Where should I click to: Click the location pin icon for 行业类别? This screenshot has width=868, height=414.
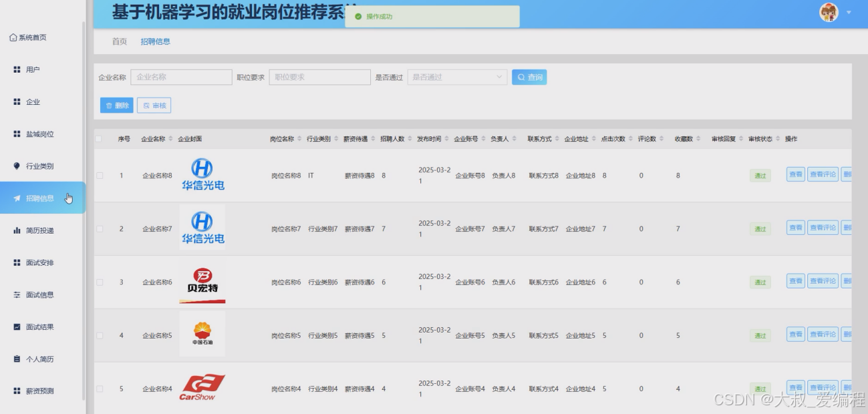point(17,166)
